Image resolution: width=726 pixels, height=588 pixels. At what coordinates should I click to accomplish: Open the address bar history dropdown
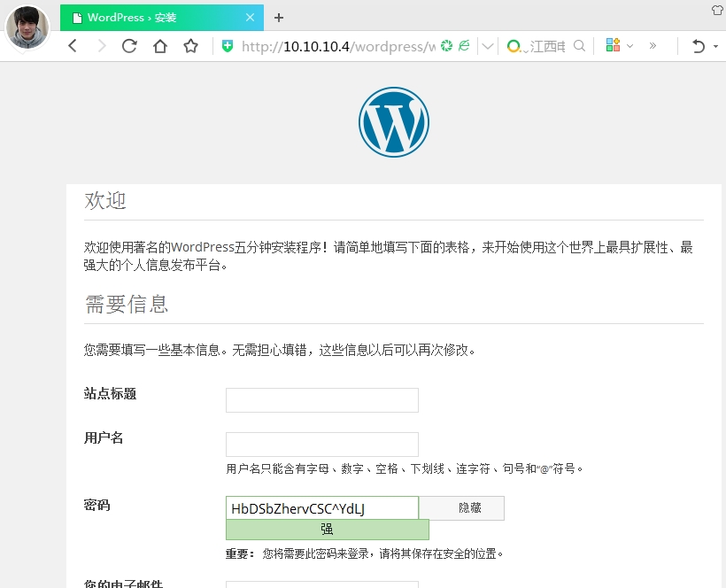click(487, 46)
